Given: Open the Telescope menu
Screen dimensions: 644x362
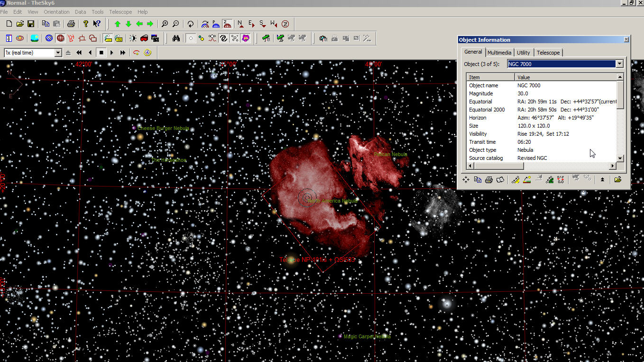Looking at the screenshot, I should (120, 12).
